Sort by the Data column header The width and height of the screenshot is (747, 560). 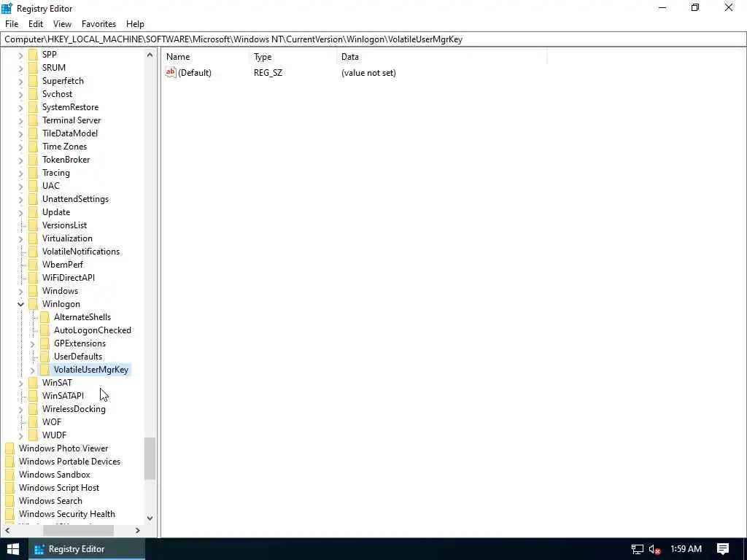(x=441, y=57)
